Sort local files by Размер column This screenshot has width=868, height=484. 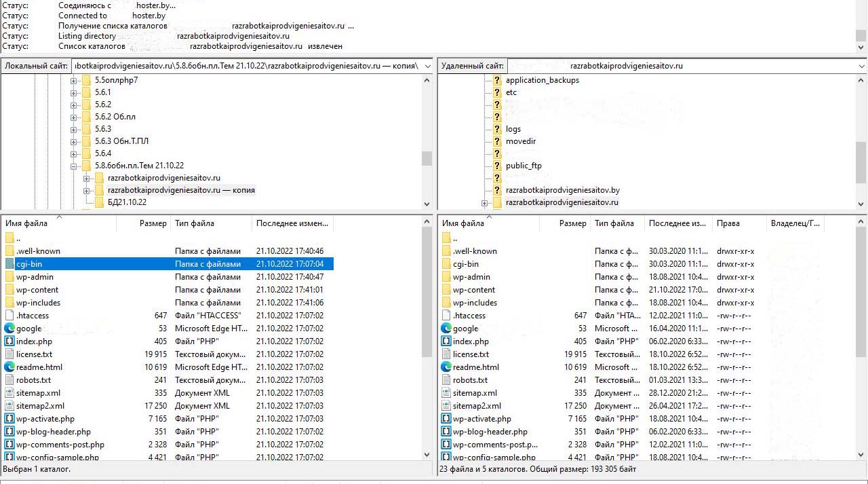(x=153, y=223)
